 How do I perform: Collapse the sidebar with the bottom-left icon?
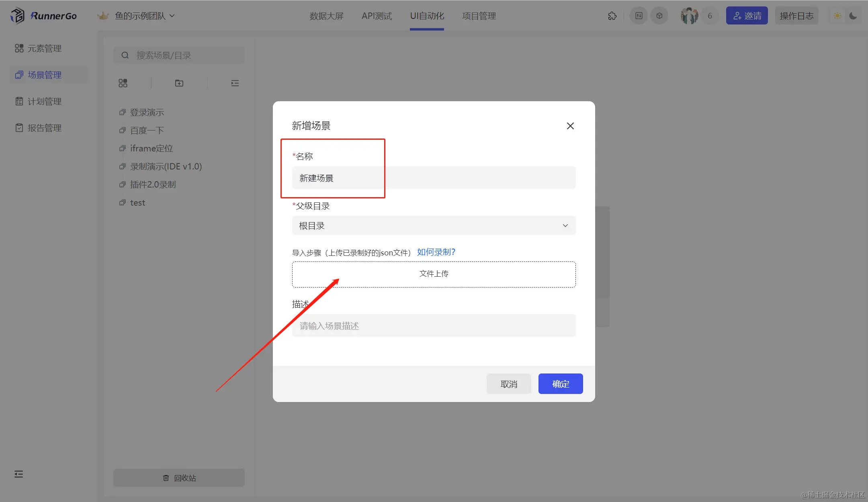18,474
